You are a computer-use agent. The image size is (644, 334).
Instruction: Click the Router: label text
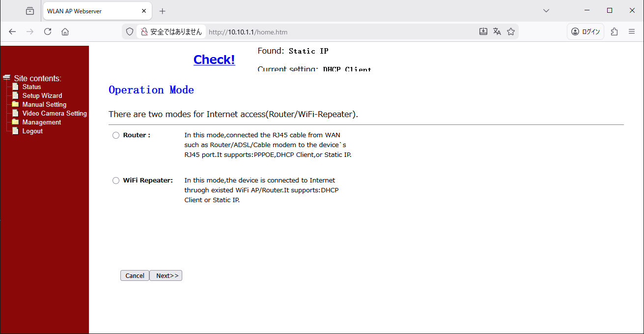click(x=137, y=135)
